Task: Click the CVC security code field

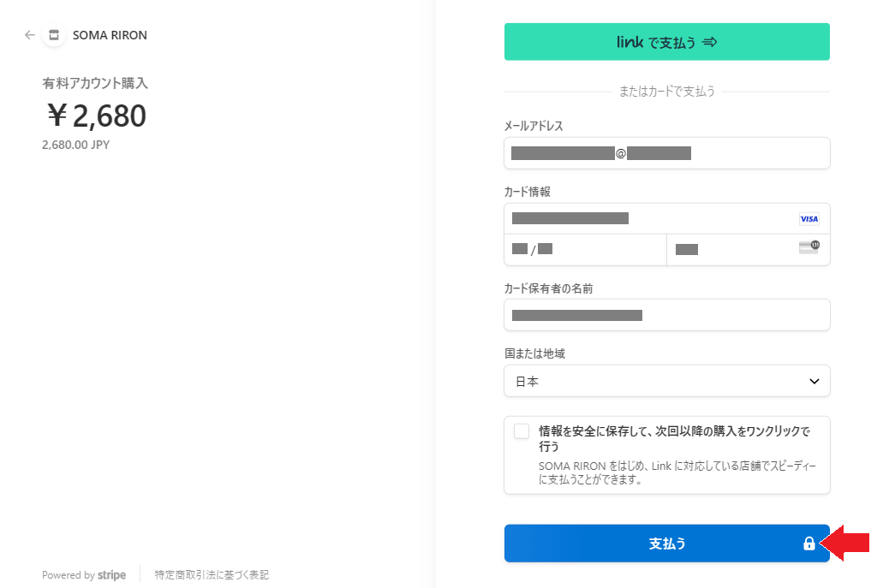Action: 732,250
